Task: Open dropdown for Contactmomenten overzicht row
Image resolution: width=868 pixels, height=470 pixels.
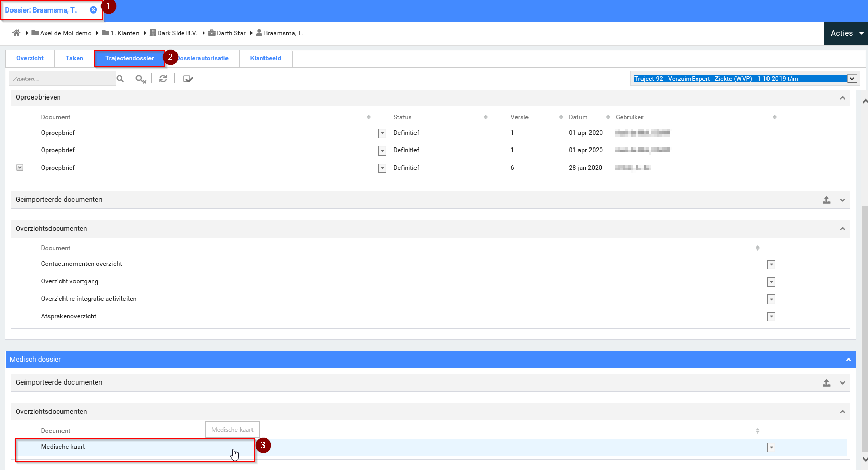Action: click(x=771, y=265)
